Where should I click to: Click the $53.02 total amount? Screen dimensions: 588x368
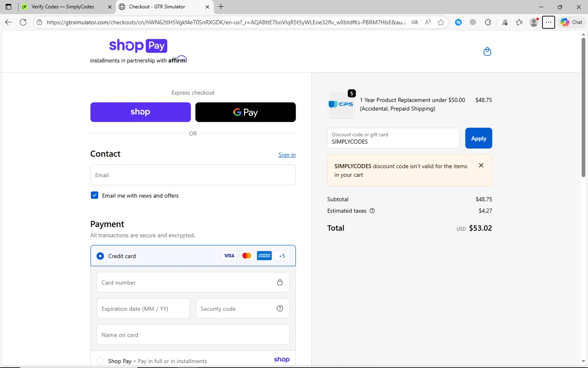pos(480,228)
